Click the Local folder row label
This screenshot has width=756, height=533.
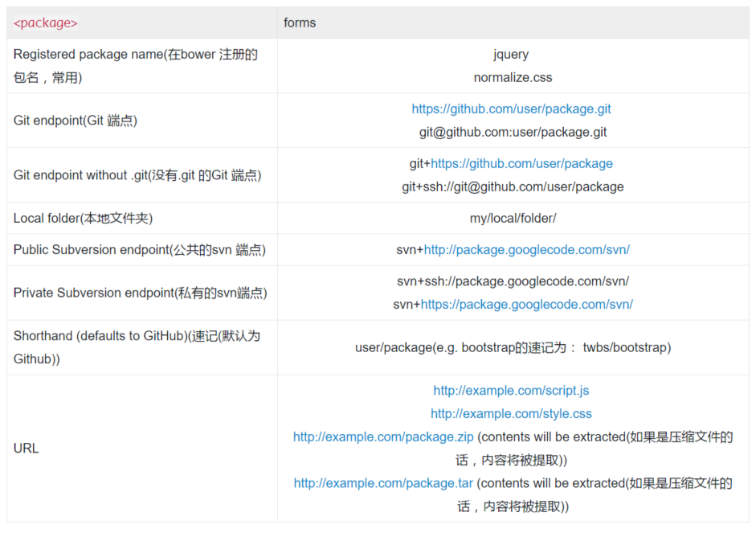coord(83,218)
